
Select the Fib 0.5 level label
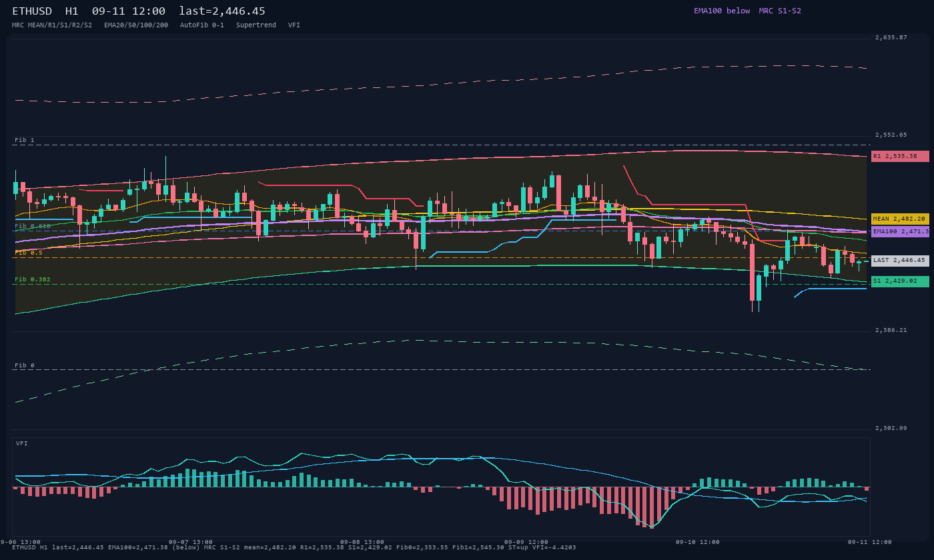(29, 253)
